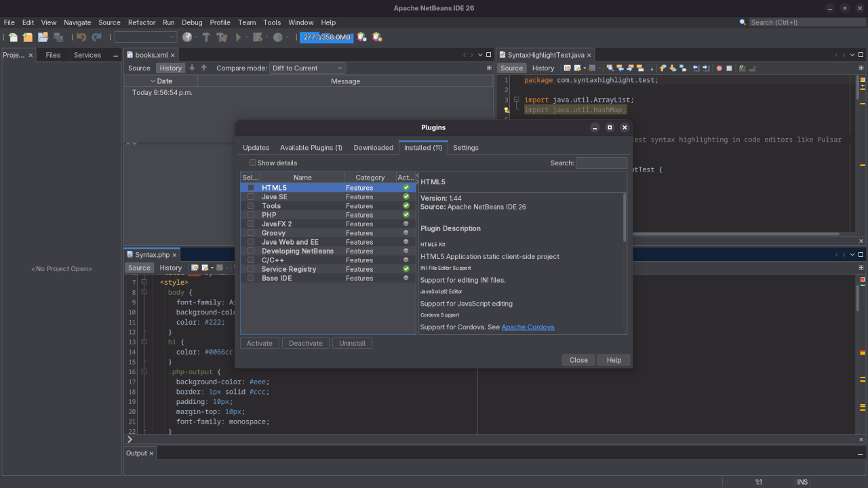Screen dimensions: 868x488
Task: Check the HTML5 plugin select box
Action: click(x=251, y=188)
